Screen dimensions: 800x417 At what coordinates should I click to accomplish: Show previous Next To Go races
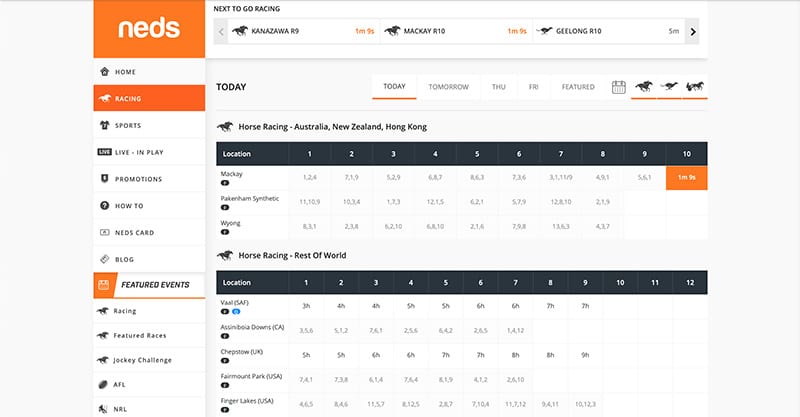221,32
